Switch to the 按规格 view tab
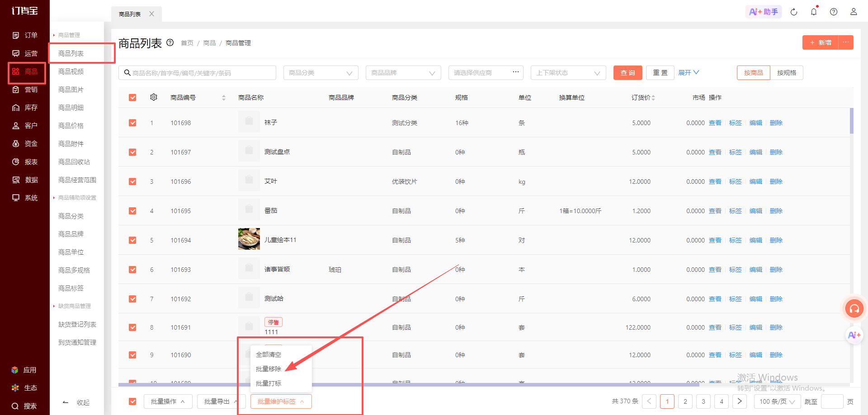 tap(787, 73)
